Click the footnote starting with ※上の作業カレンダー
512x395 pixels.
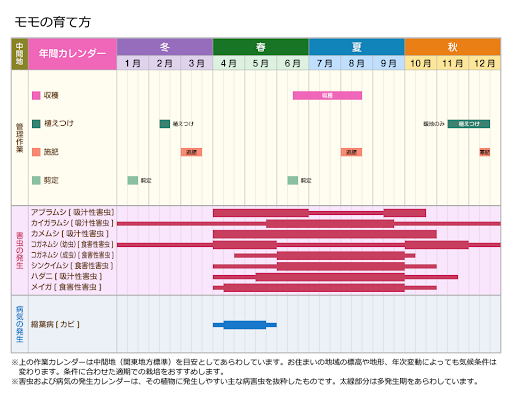click(254, 367)
